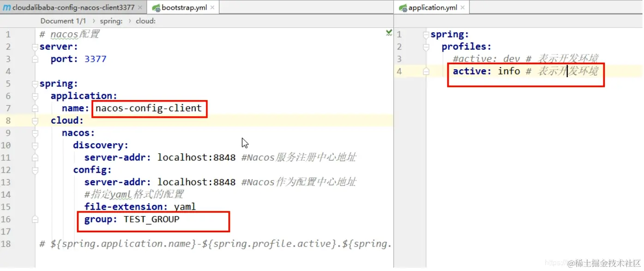
Task: Click the Spring leaf icon on application.yml tab
Action: tap(403, 8)
